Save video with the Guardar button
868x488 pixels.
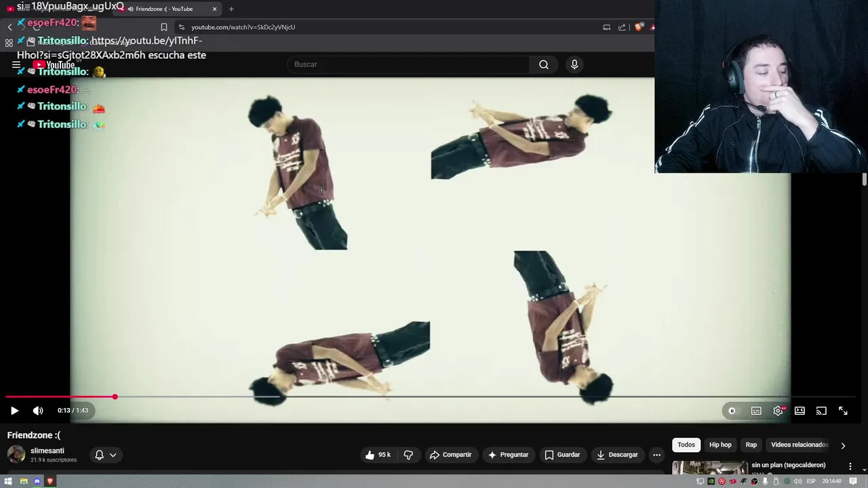tap(562, 455)
